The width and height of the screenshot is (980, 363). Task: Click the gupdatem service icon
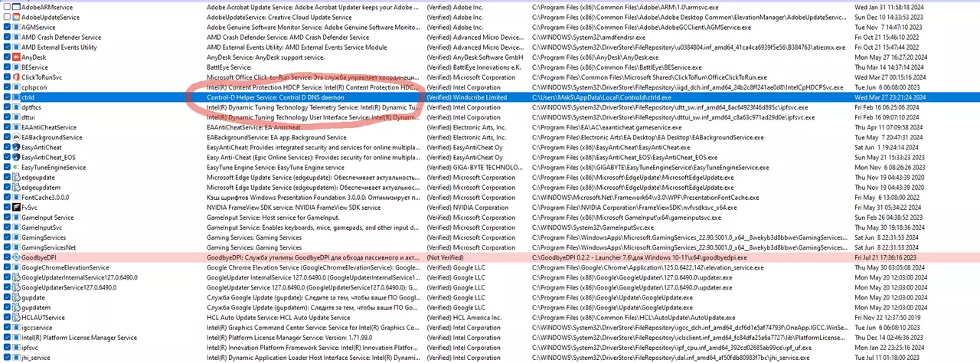[16, 307]
